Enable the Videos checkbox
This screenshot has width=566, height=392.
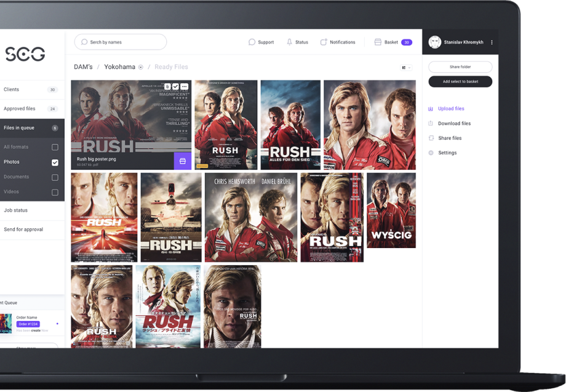click(x=55, y=192)
